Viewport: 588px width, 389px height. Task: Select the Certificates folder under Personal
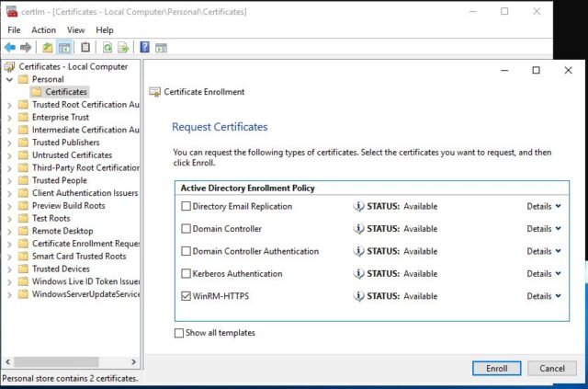[x=60, y=92]
